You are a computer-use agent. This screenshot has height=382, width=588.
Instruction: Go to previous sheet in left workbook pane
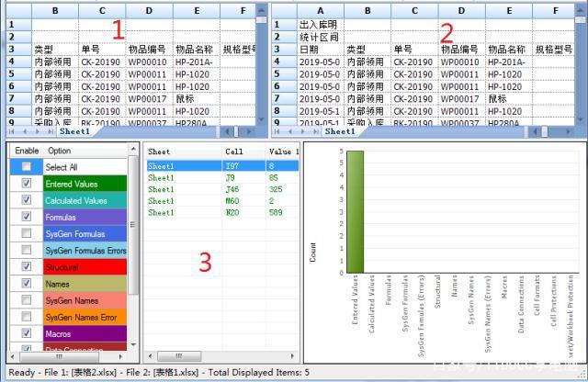pos(25,131)
